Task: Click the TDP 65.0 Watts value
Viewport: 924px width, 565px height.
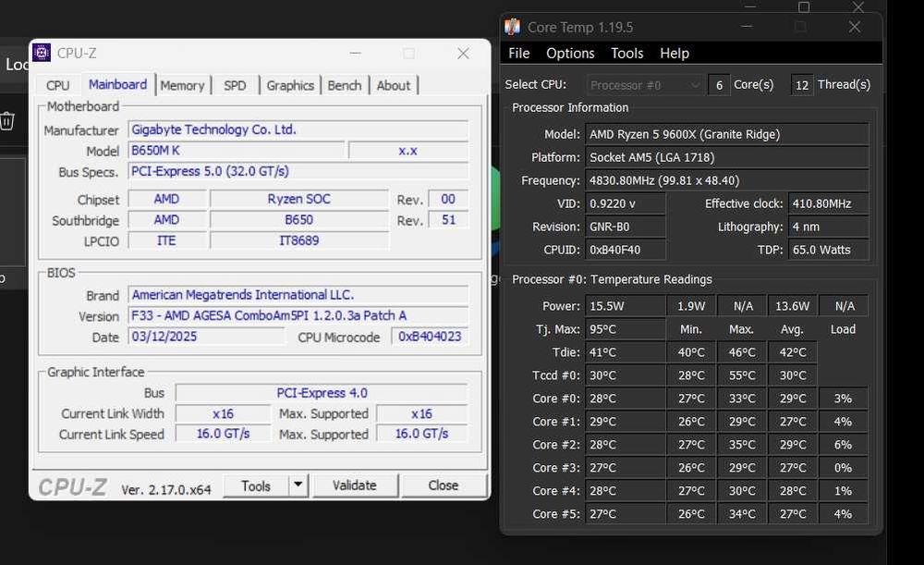Action: point(828,250)
